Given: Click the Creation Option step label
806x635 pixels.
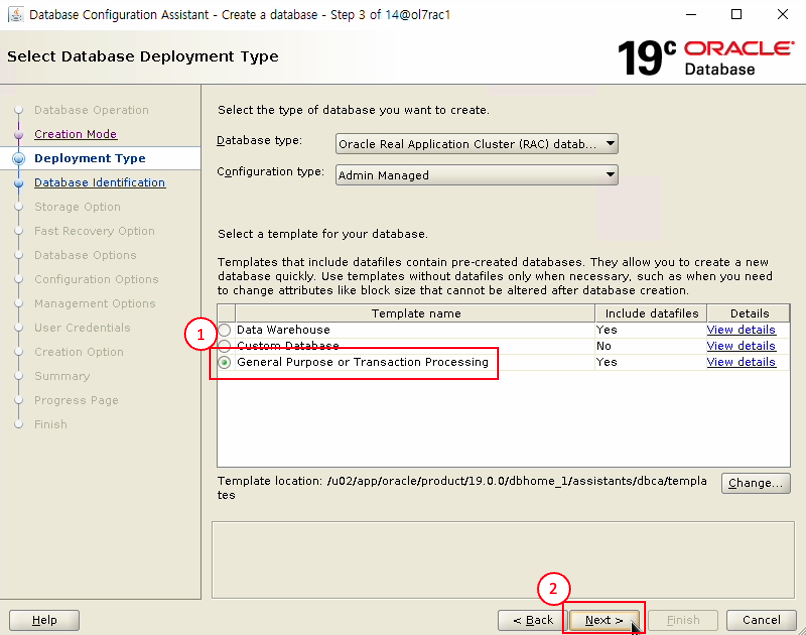Looking at the screenshot, I should pos(79,352).
